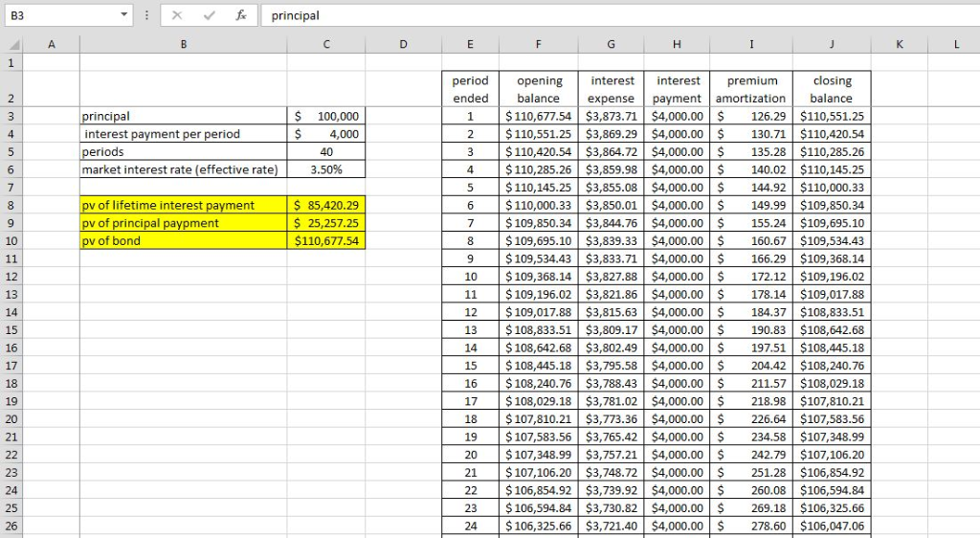Screen dimensions: 980x538
Task: Click the yellow $110,677.54 pv of bond cell
Action: point(326,240)
